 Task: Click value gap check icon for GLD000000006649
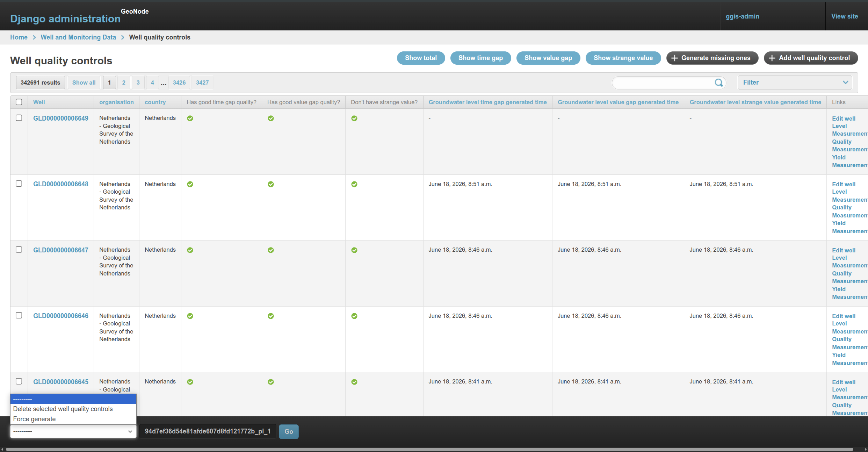click(x=271, y=119)
